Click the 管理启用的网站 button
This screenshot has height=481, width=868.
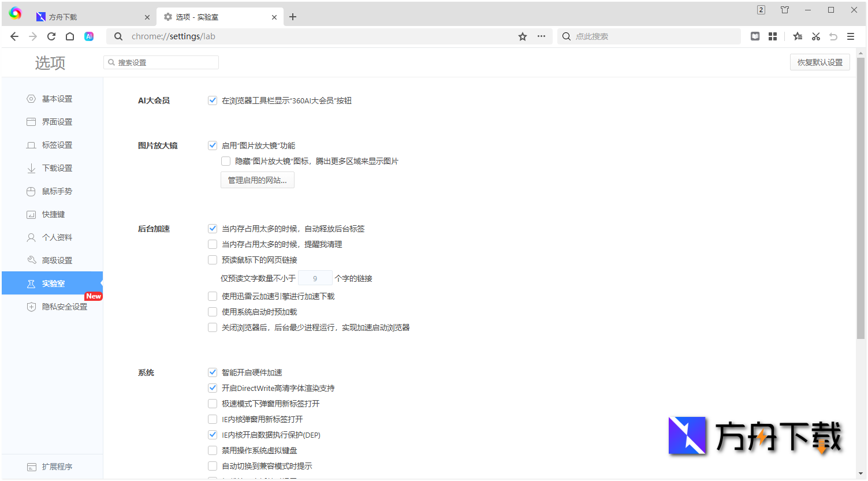[x=257, y=180]
